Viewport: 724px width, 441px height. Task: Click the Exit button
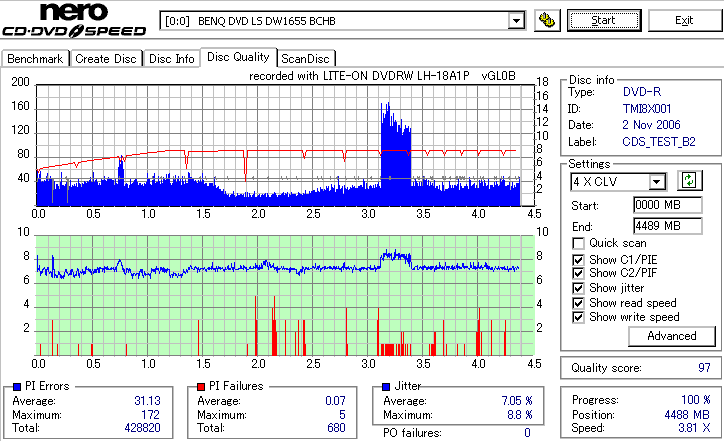pyautogui.click(x=684, y=21)
